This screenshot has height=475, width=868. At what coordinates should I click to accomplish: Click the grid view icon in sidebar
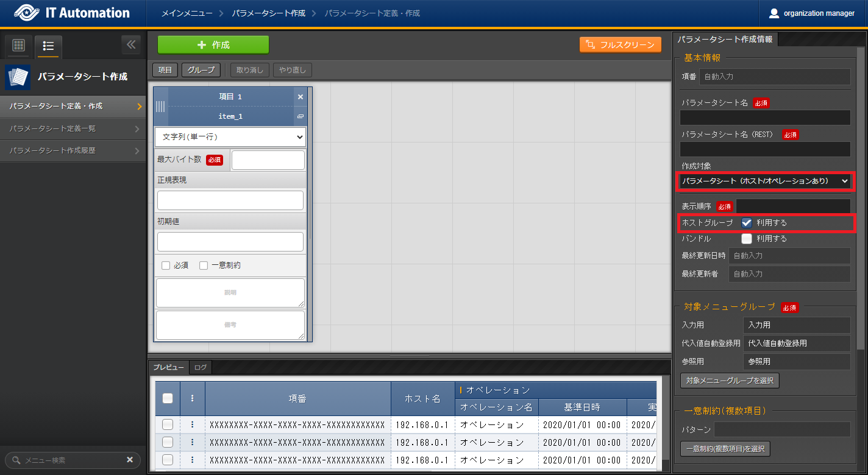pos(18,46)
